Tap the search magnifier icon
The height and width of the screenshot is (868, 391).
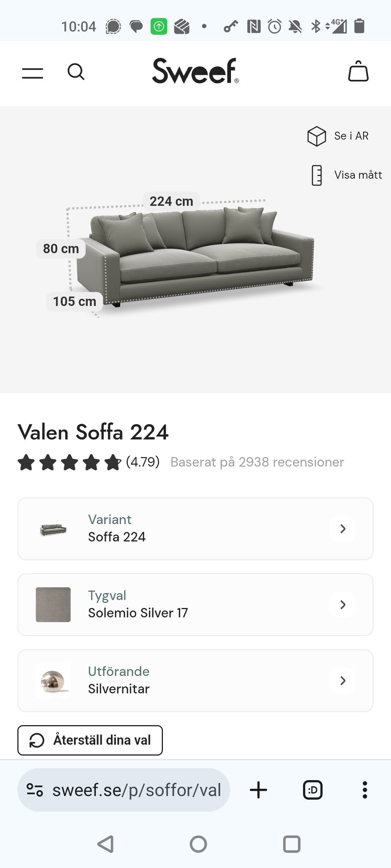(76, 72)
